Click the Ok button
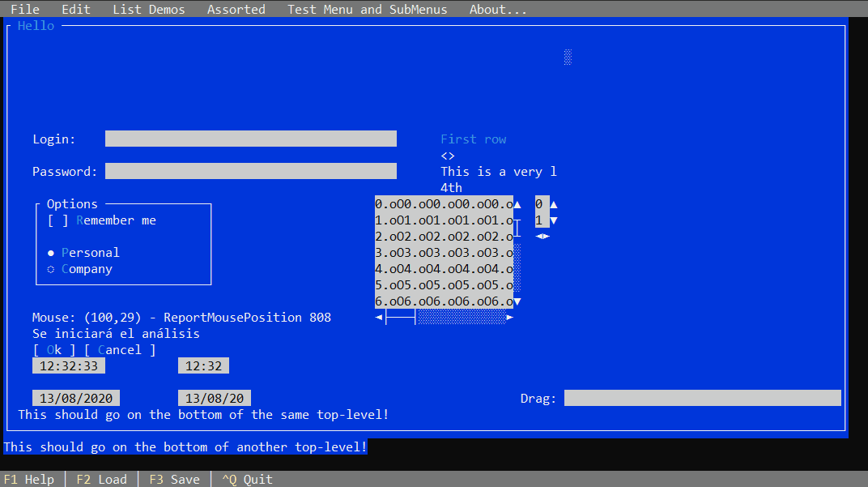Viewport: 868px width, 487px height. point(54,349)
